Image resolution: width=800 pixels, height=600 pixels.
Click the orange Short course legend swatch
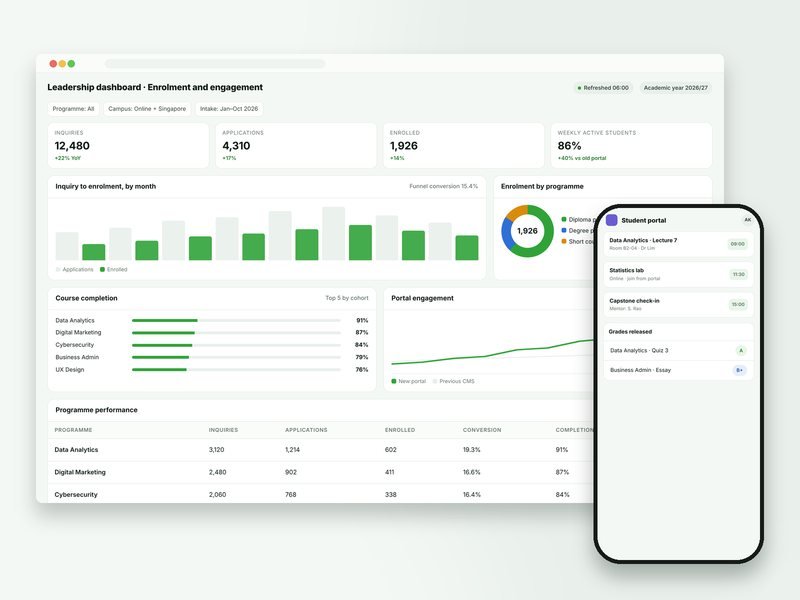[564, 241]
